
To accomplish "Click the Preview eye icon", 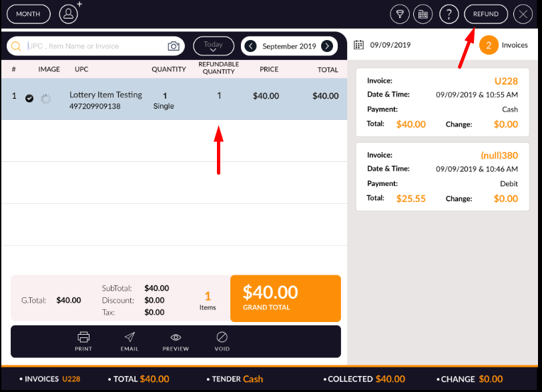I will pyautogui.click(x=176, y=341).
